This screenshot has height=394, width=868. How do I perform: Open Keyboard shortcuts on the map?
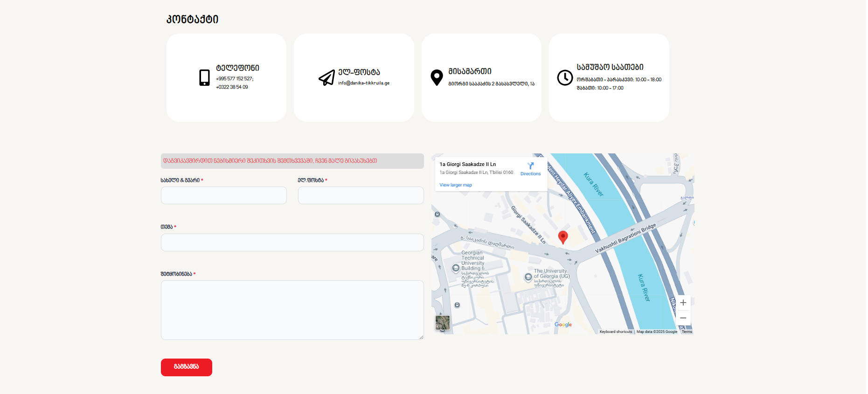coord(616,332)
